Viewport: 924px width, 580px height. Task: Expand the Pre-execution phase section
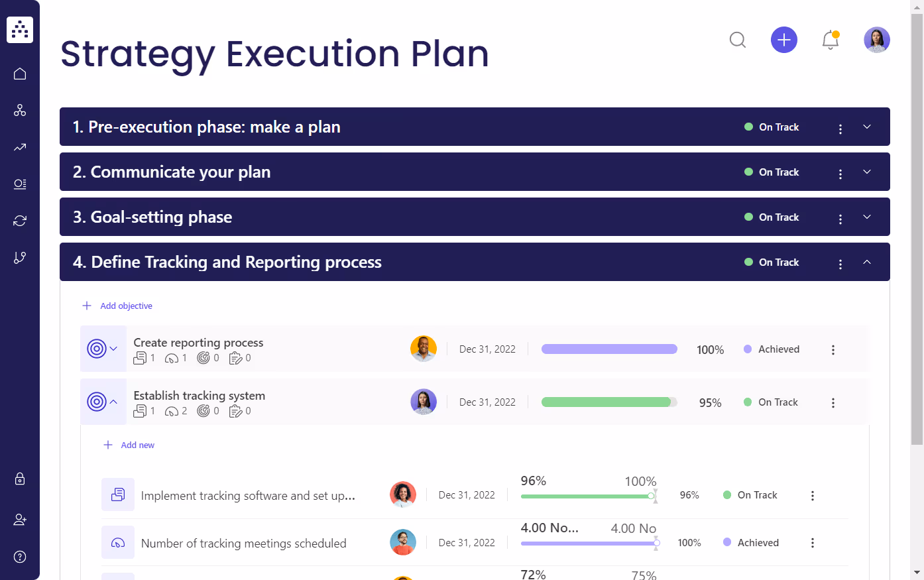click(867, 127)
